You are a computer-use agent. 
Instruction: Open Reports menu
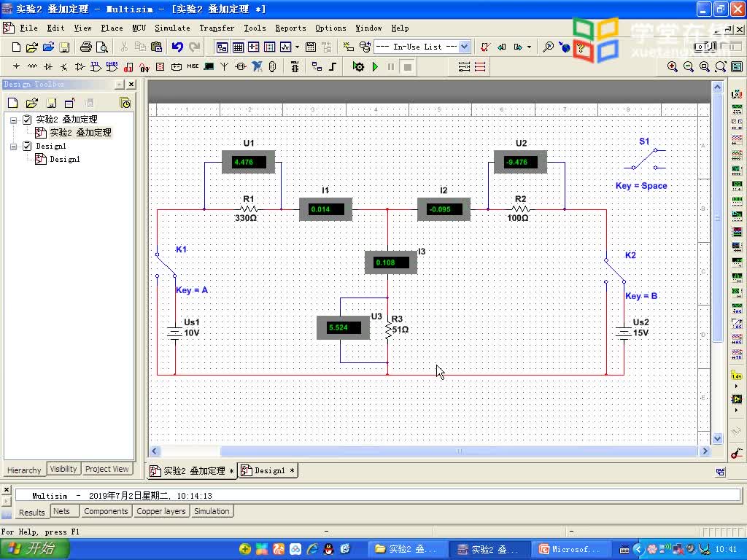click(x=290, y=28)
